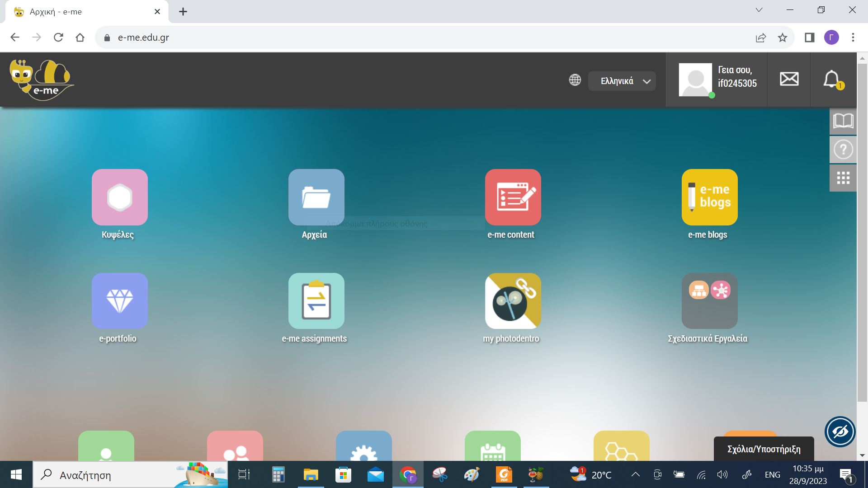Open the Snipping Tool on the taskbar
The height and width of the screenshot is (488, 868).
[x=440, y=474]
